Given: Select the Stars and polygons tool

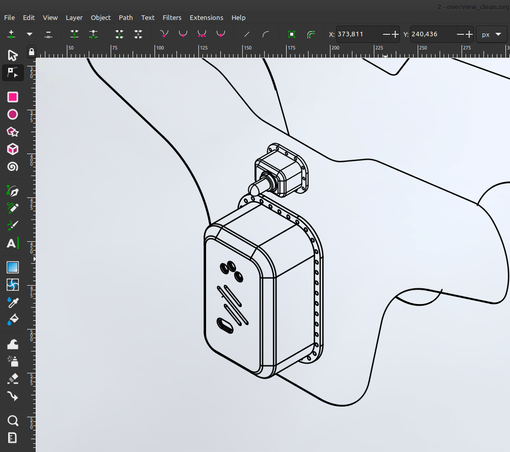Looking at the screenshot, I should click(13, 132).
